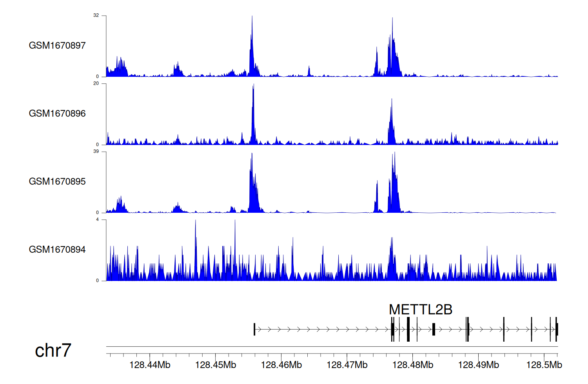The width and height of the screenshot is (588, 384).
Task: Click the GSM1670897 track label
Action: coord(57,45)
